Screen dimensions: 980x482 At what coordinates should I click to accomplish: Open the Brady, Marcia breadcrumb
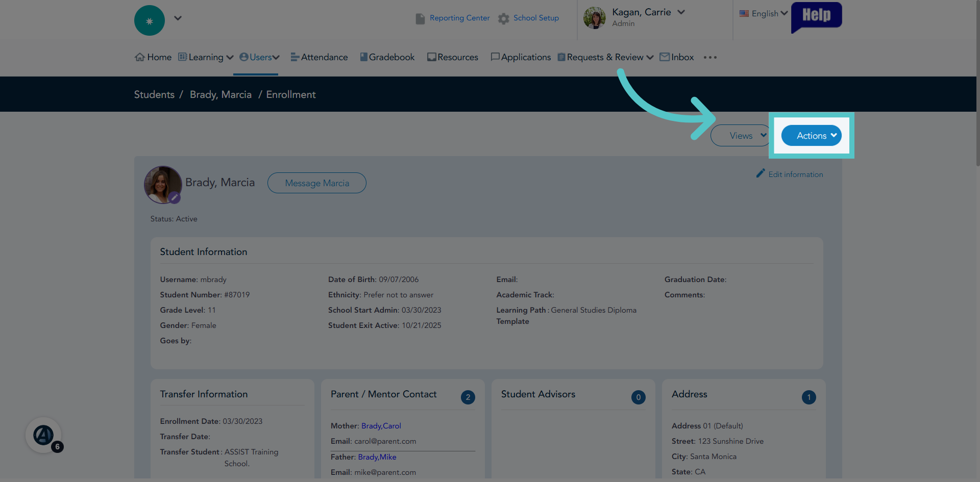[x=220, y=94]
